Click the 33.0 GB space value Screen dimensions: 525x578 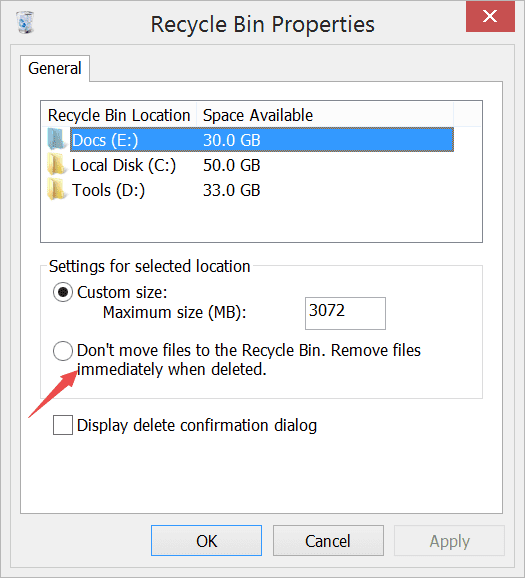232,190
